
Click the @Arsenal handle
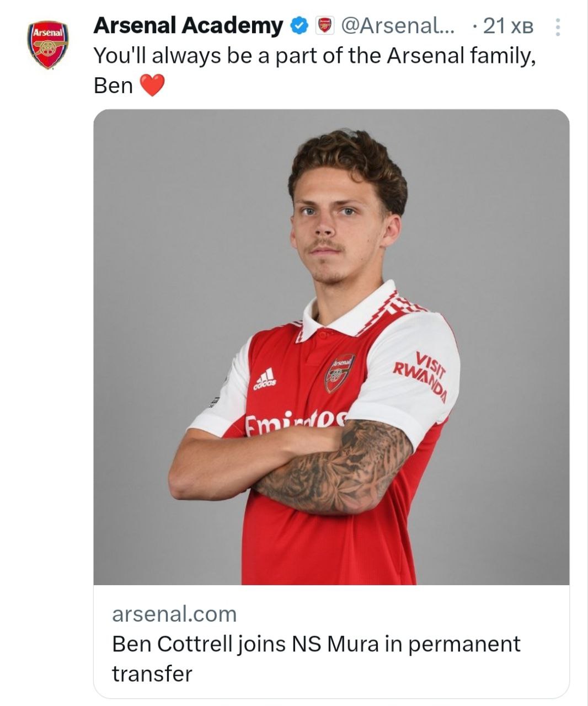click(x=398, y=25)
